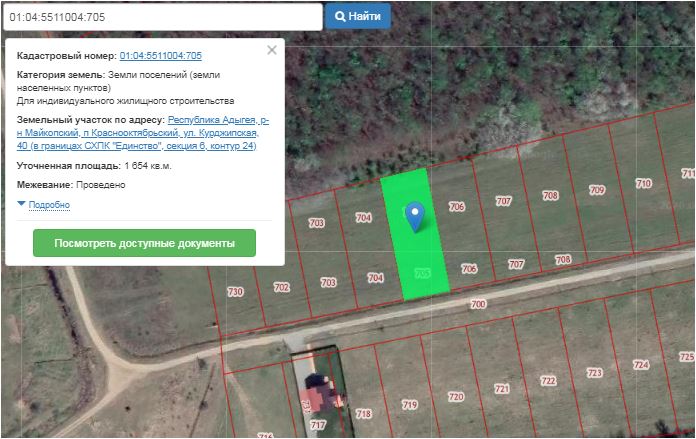The height and width of the screenshot is (439, 696).
Task: Select parcel labeled 702 on map
Action: (x=281, y=287)
